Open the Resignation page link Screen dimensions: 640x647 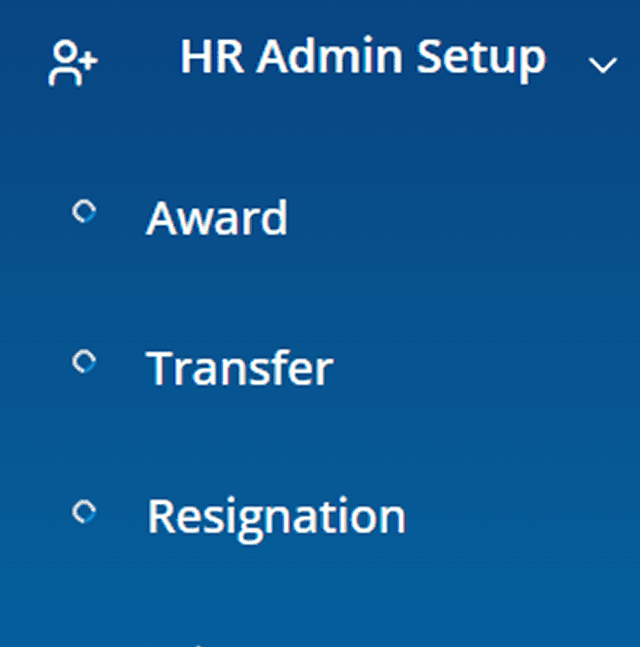(276, 517)
